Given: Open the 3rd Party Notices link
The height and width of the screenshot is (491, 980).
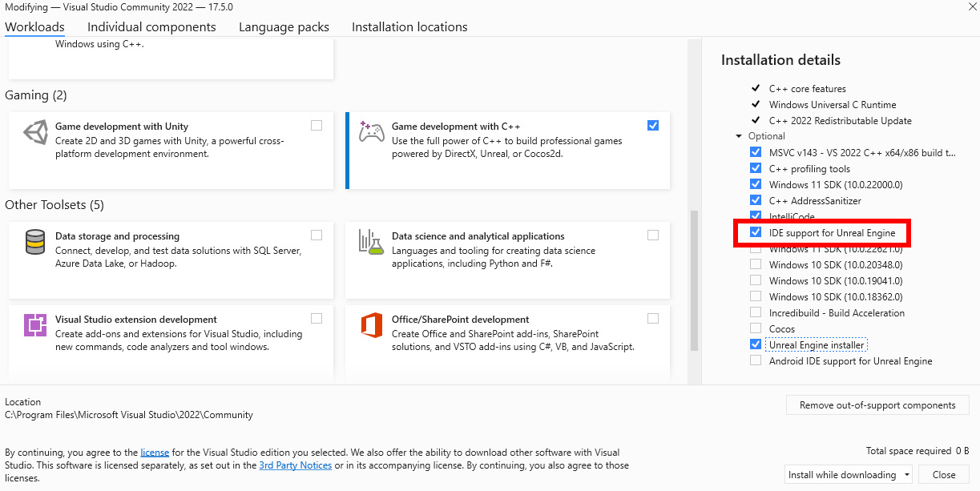Looking at the screenshot, I should coord(295,465).
